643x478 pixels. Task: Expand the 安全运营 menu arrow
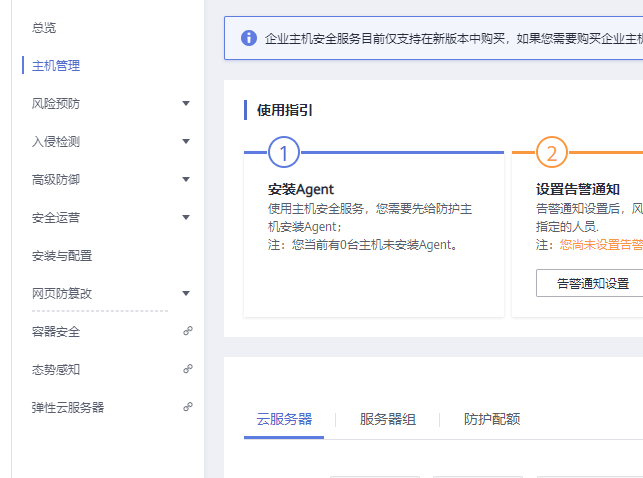click(186, 217)
